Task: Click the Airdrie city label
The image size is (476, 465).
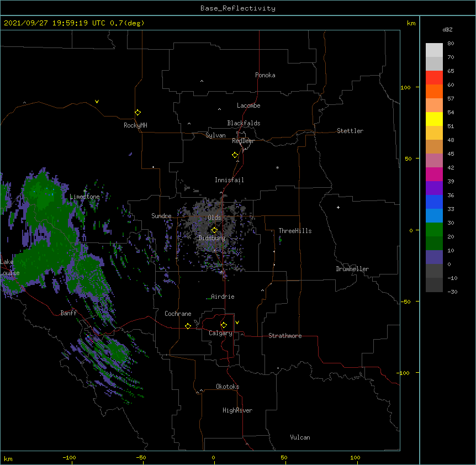Action: coord(223,297)
